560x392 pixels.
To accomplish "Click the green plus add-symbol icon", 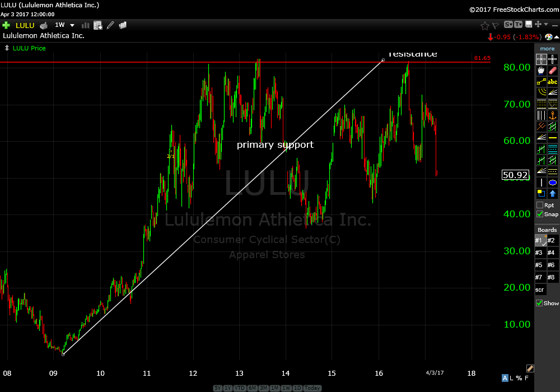I will 6,25.
